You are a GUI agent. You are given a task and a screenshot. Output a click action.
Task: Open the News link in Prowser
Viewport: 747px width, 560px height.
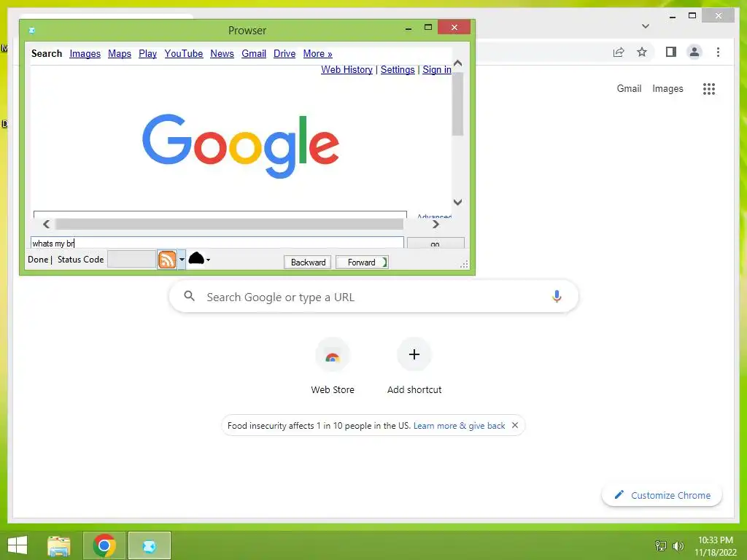click(x=222, y=53)
